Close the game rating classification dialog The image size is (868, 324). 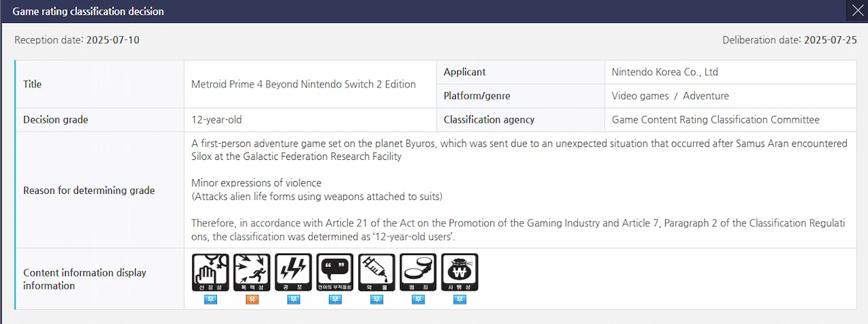856,12
